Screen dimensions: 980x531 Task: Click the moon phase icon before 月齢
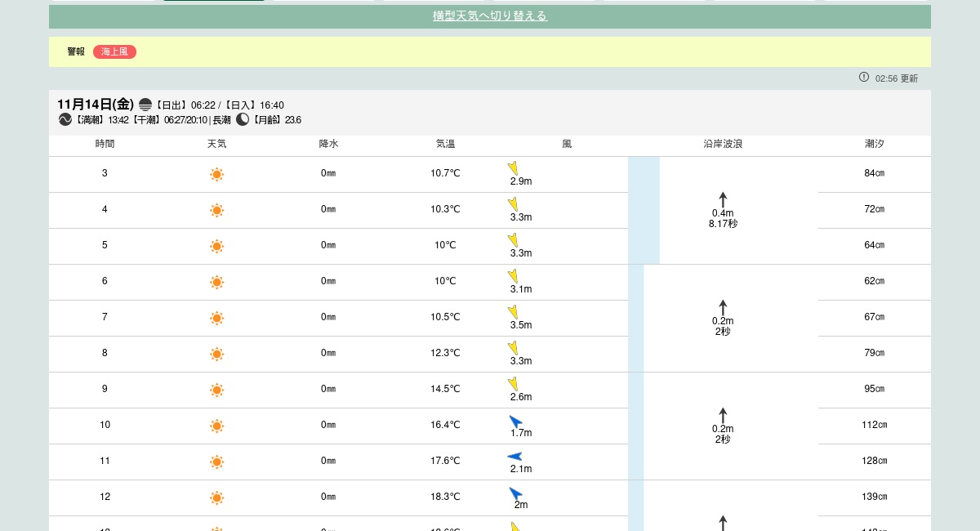pos(243,119)
